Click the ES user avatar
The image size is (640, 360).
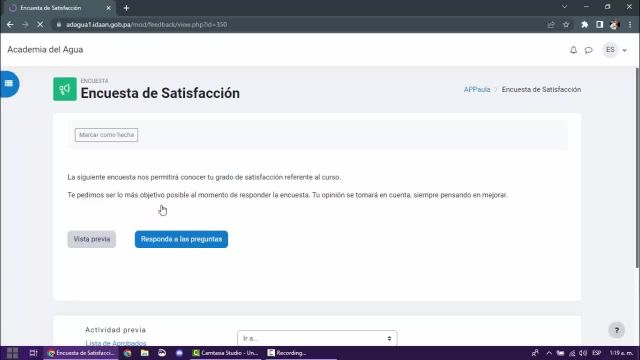(x=610, y=50)
